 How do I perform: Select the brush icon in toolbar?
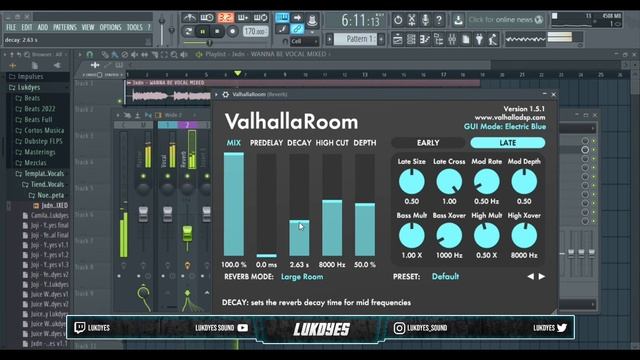[x=282, y=29]
